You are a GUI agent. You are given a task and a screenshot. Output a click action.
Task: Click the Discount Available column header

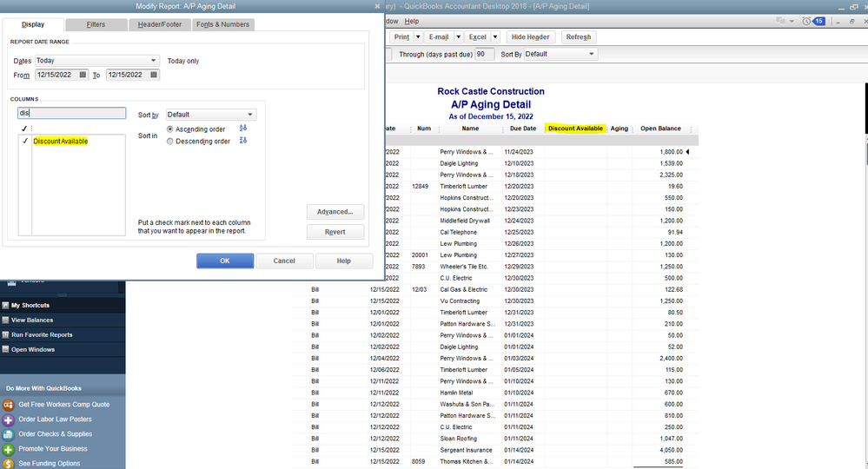click(x=575, y=129)
